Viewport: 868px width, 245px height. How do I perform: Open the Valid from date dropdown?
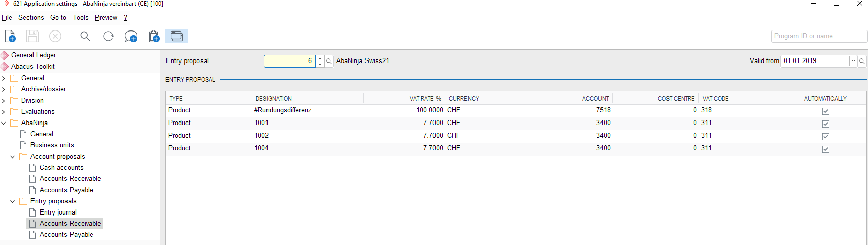tap(853, 61)
